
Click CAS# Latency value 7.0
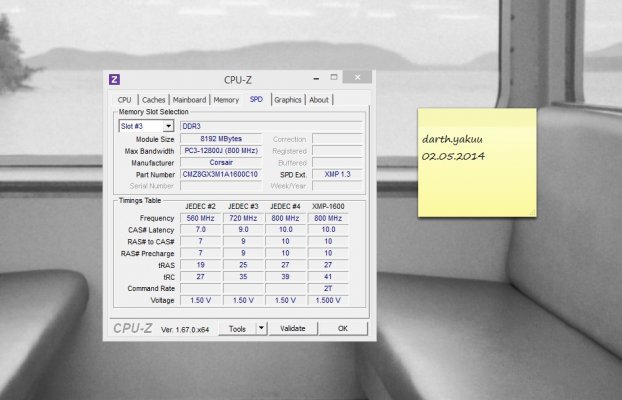pyautogui.click(x=200, y=230)
